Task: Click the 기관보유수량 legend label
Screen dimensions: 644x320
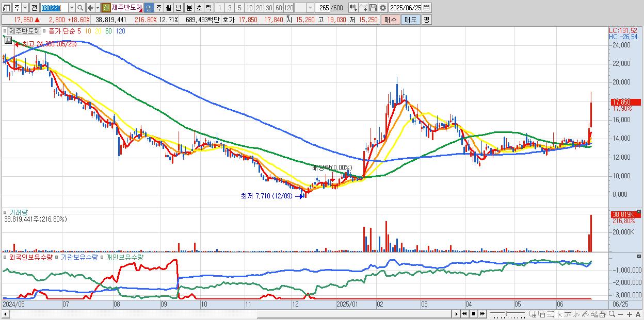Action: pyautogui.click(x=79, y=257)
